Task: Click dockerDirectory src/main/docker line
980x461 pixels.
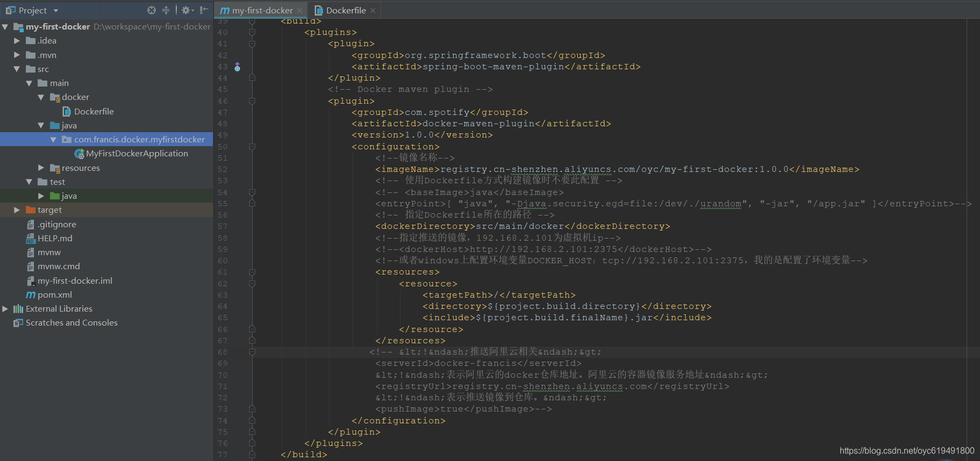Action: [523, 226]
